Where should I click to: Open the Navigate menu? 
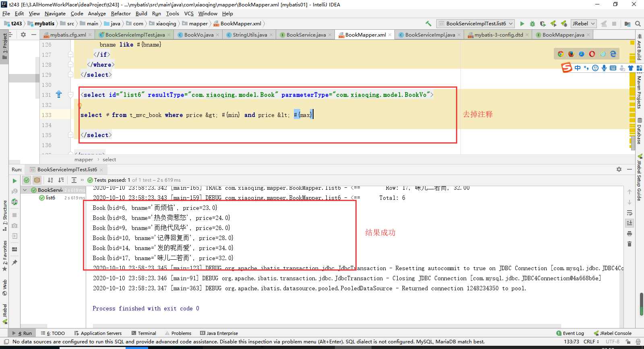[55, 13]
